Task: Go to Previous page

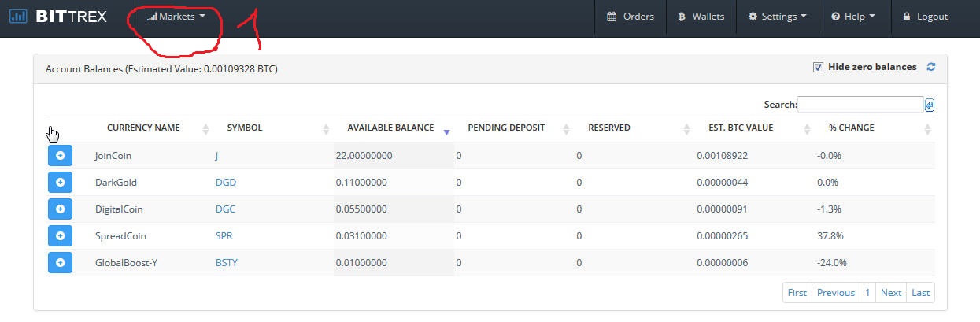Action: [836, 292]
